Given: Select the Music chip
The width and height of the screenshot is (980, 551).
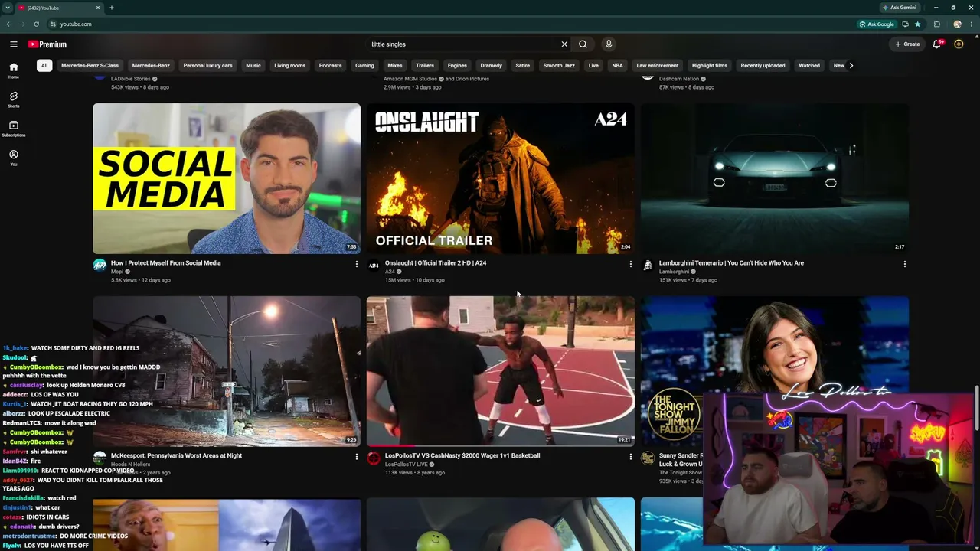Looking at the screenshot, I should click(253, 66).
